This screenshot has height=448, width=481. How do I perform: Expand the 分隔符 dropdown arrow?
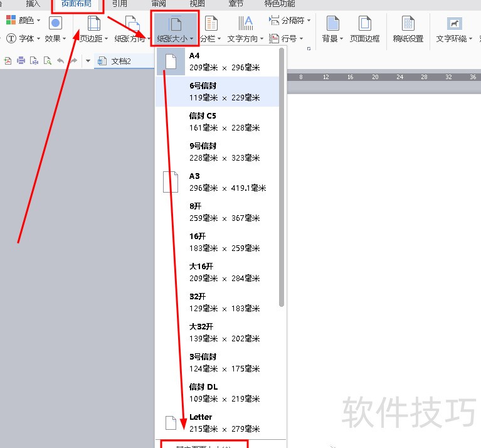309,20
